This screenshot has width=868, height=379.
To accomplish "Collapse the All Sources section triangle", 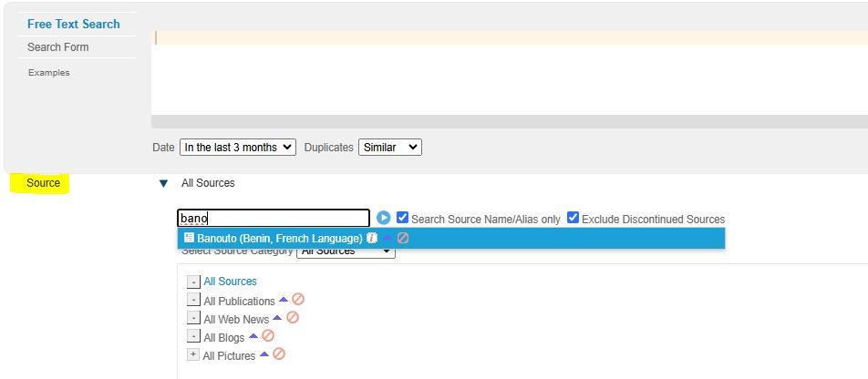I will coord(163,183).
